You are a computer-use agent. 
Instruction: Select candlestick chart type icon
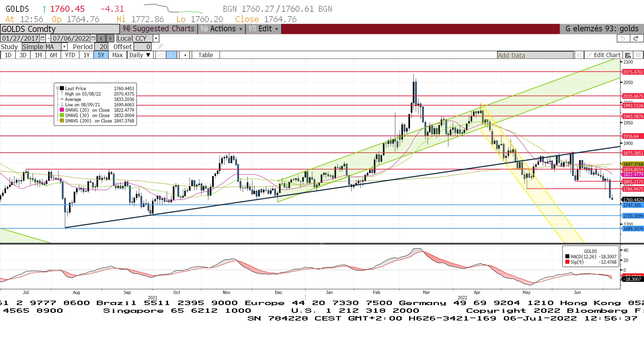(171, 55)
